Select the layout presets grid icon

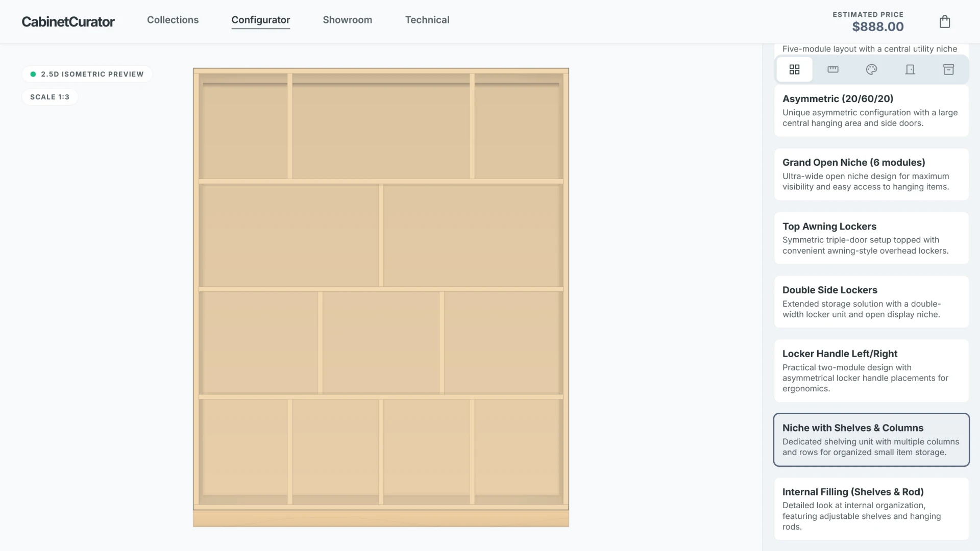pyautogui.click(x=794, y=69)
